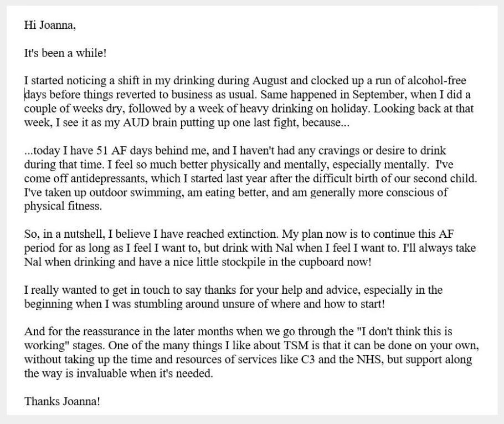
Task: Click the text cursor before 'days before'
Action: click(x=25, y=95)
